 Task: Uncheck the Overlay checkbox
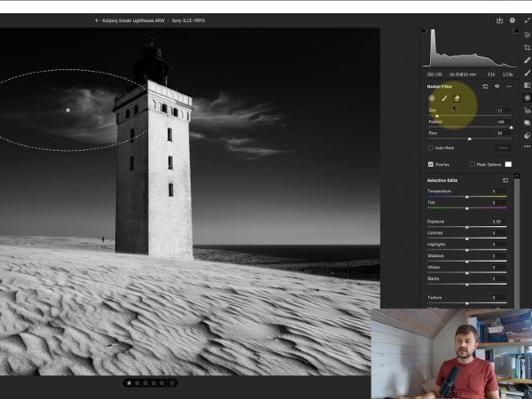(x=432, y=164)
